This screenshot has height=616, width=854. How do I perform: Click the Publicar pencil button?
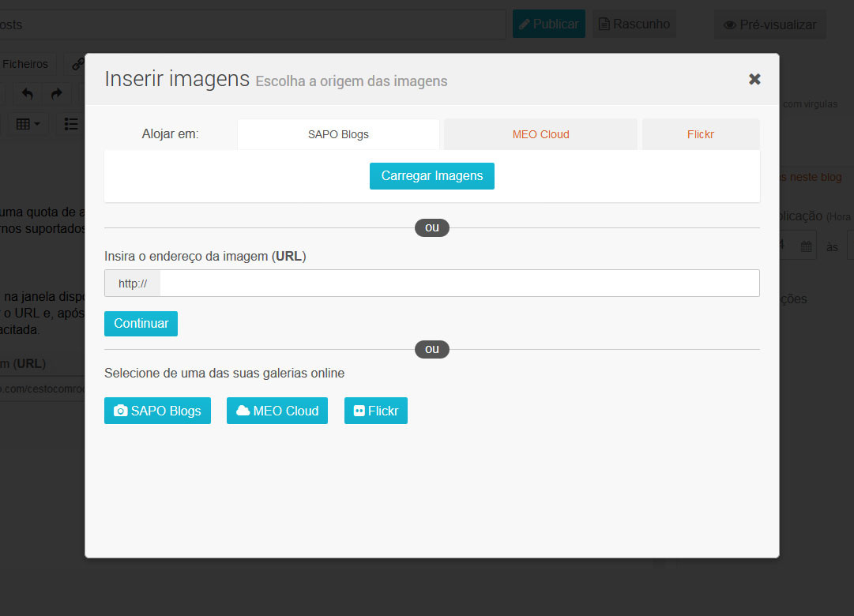pos(548,24)
